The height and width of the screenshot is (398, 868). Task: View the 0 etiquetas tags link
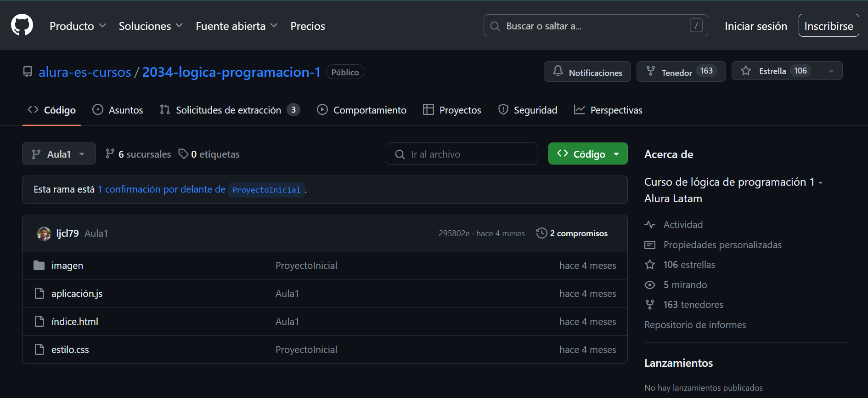209,154
